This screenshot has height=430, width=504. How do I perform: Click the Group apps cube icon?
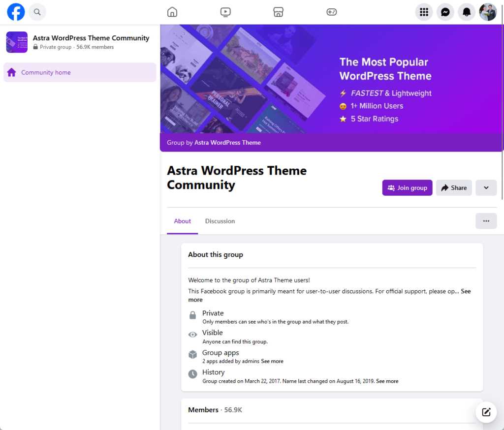[x=192, y=354]
